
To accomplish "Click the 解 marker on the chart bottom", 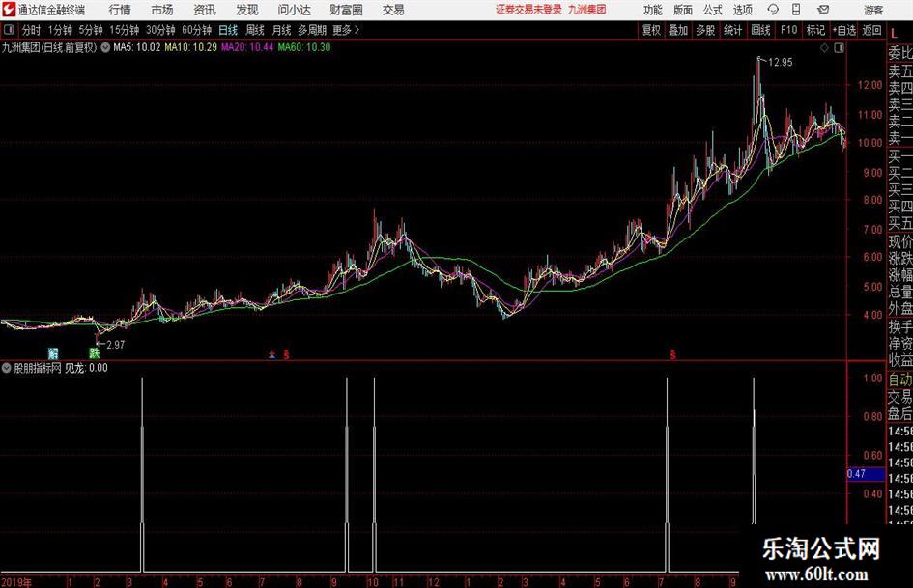I will pos(53,352).
